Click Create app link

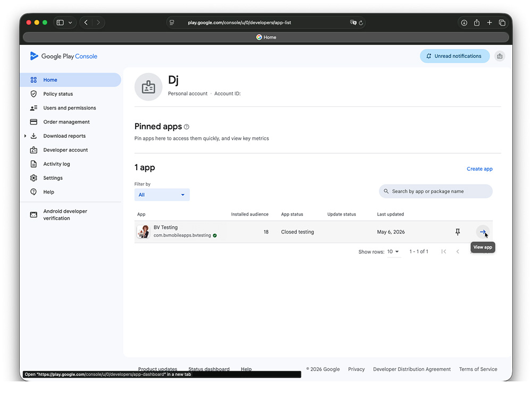tap(479, 169)
